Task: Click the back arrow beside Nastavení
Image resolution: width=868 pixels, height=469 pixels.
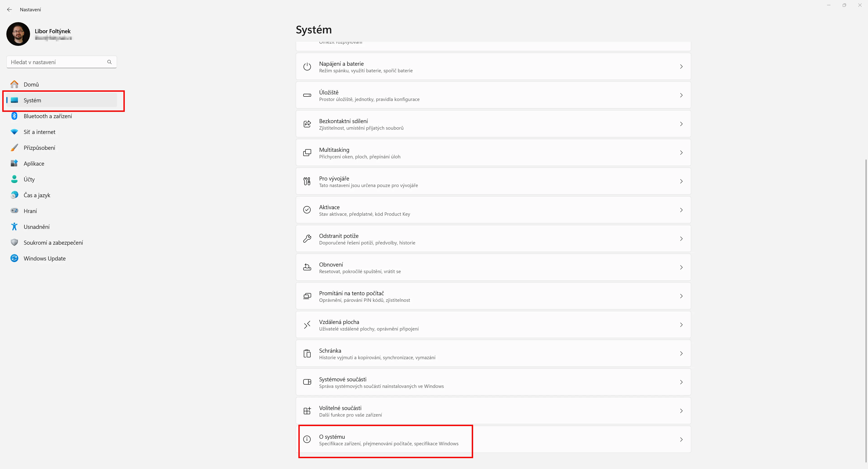Action: point(9,9)
